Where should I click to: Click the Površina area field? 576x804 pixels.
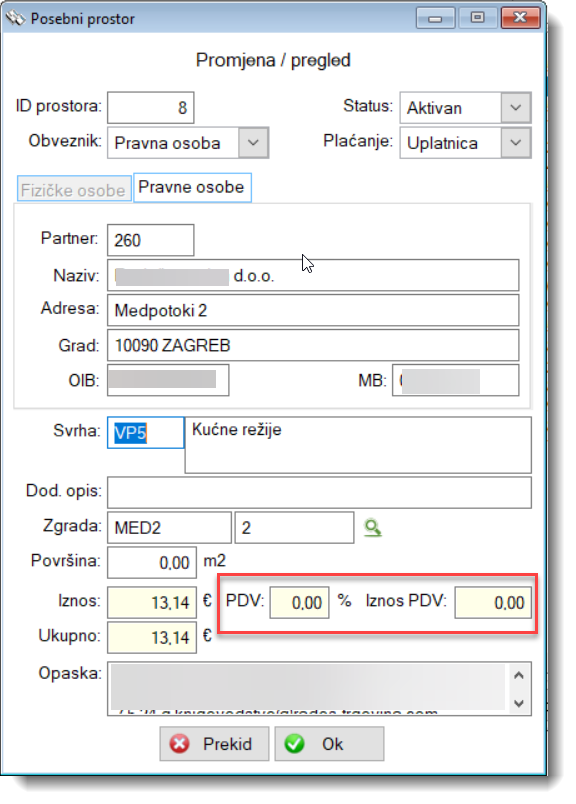tap(152, 562)
